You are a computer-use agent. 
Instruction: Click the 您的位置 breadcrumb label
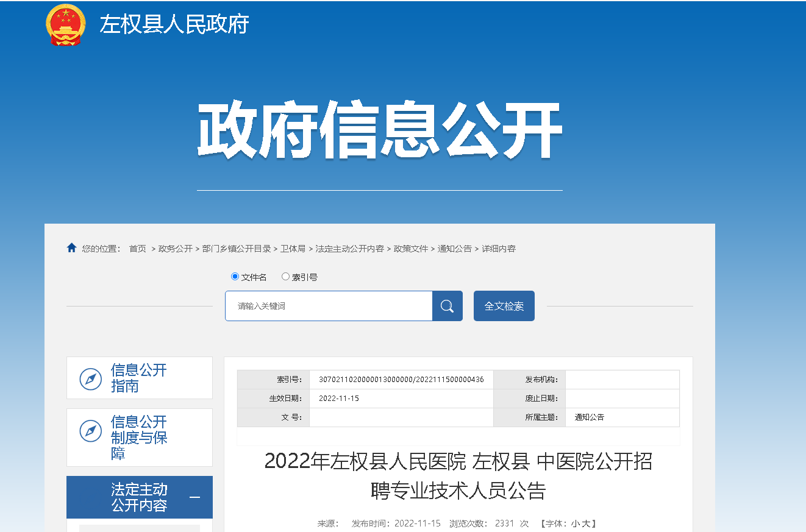[102, 249]
